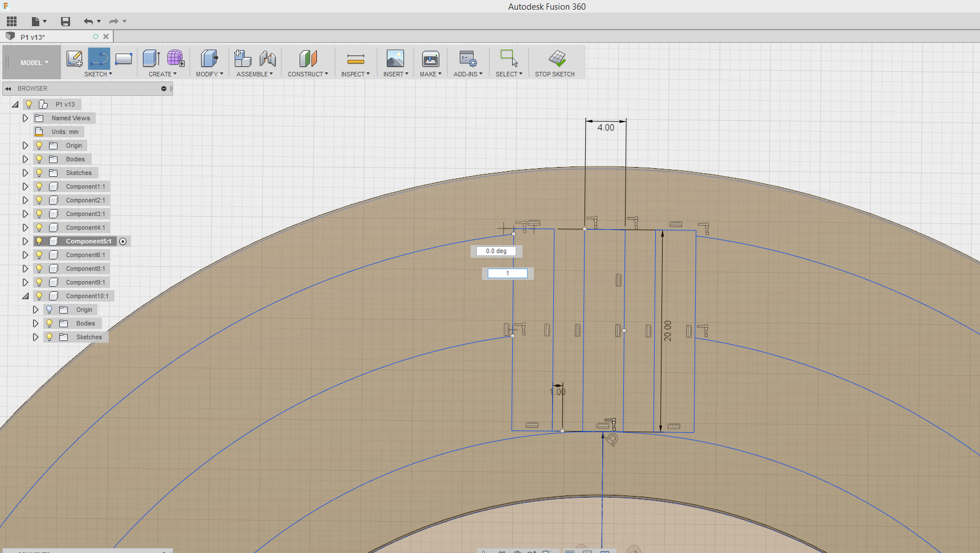Expand Component4:1 in browser tree

pos(25,227)
